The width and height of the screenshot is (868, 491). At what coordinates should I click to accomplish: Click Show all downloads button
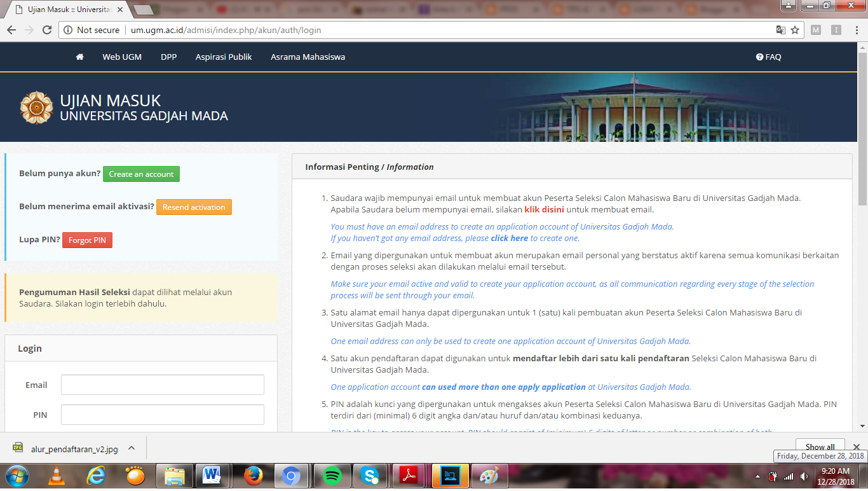[820, 446]
